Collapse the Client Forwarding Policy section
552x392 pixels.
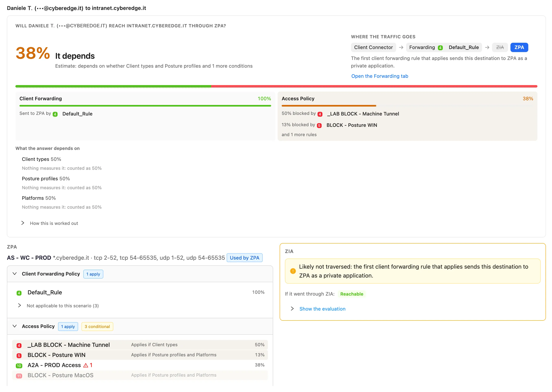(14, 274)
